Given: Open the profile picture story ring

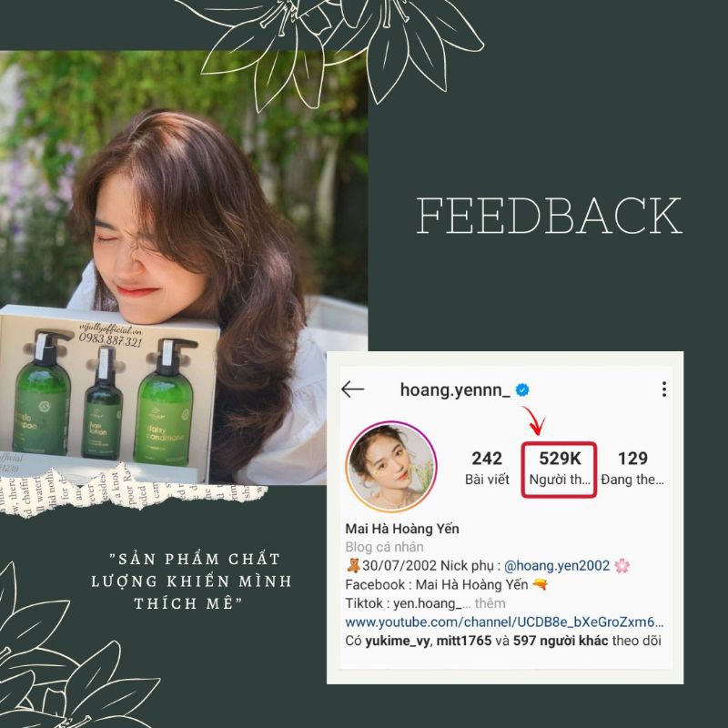Looking at the screenshot, I should (x=391, y=466).
